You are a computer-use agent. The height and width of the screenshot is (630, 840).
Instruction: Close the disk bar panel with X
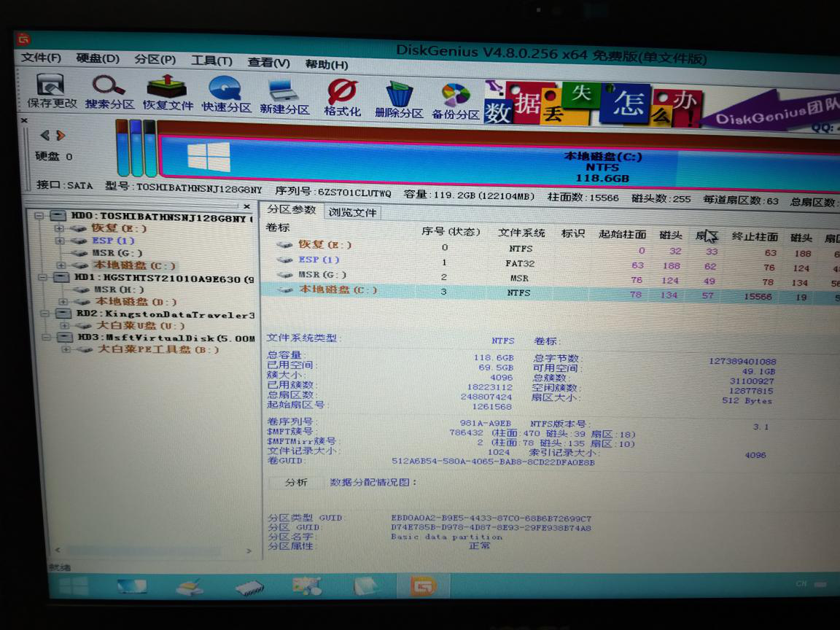(24, 120)
